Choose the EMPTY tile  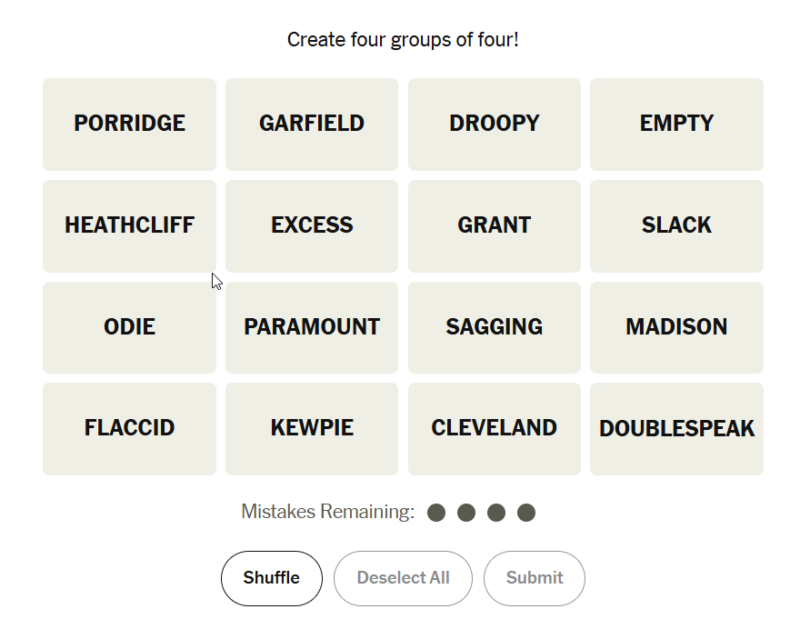click(677, 124)
